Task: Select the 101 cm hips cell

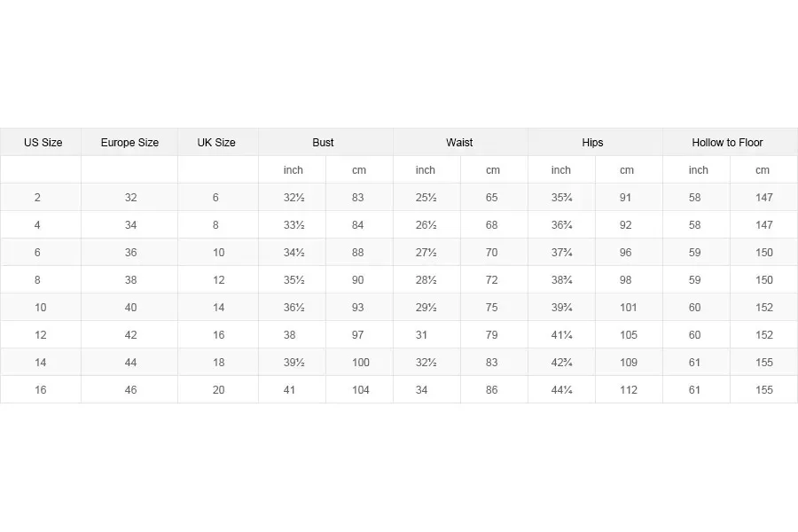Action: (x=629, y=308)
